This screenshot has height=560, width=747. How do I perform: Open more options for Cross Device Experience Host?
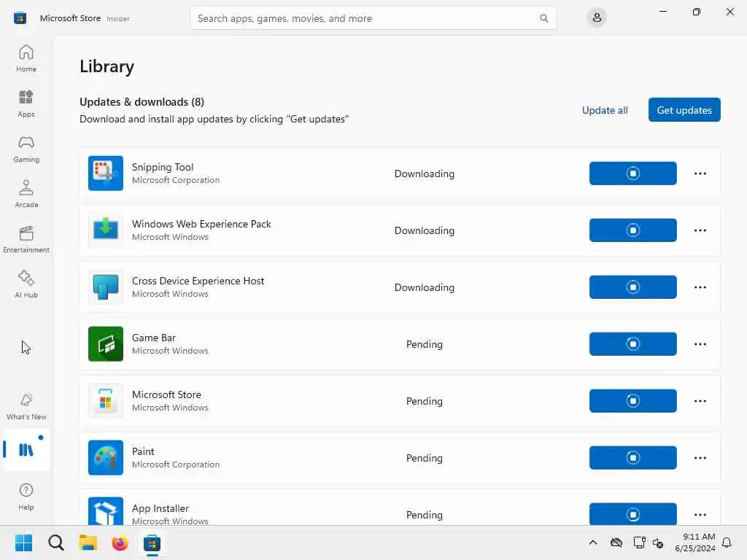pos(700,287)
